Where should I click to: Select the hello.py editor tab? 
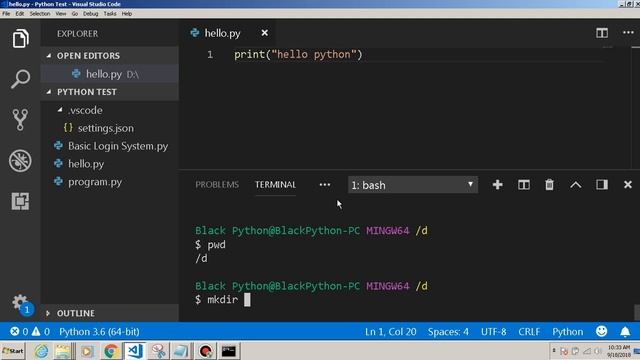point(222,33)
